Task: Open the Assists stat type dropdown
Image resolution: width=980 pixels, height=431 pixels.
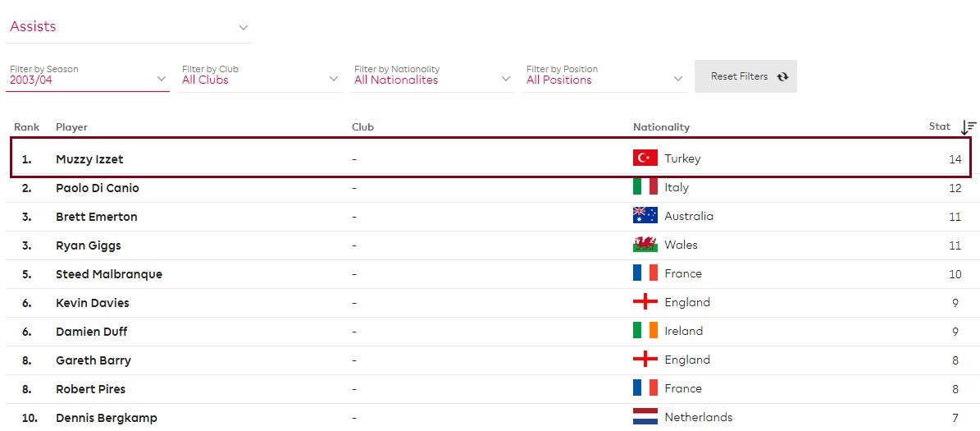Action: [x=129, y=27]
